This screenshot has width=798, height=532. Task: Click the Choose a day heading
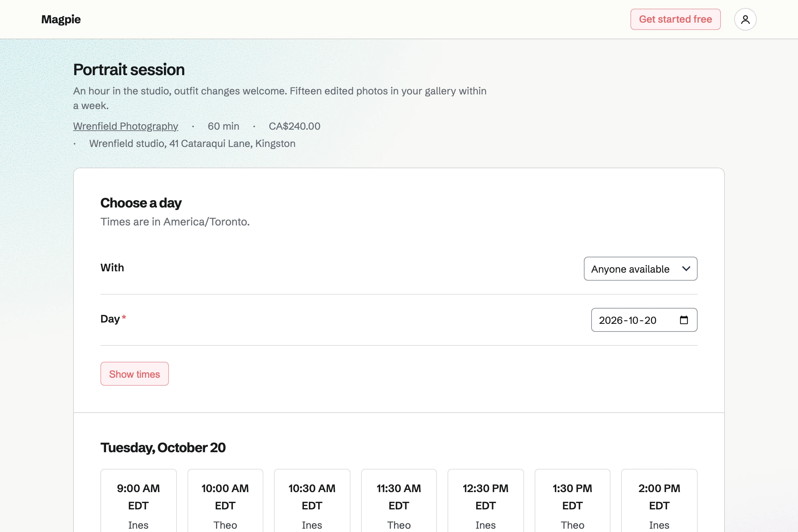141,203
